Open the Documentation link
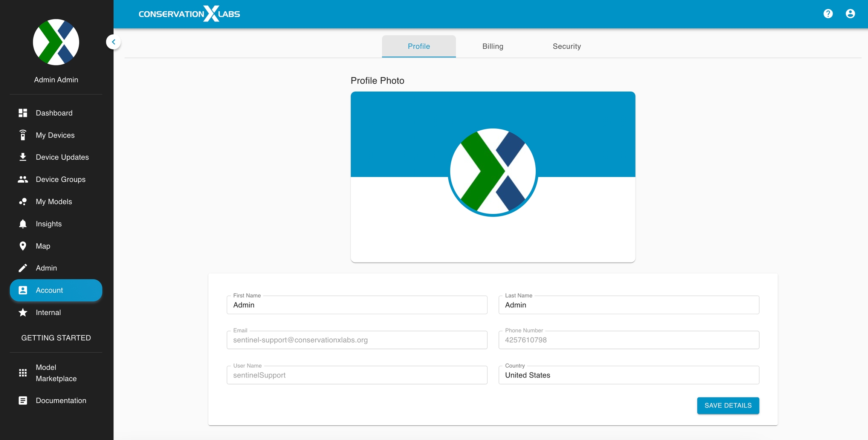Image resolution: width=868 pixels, height=440 pixels. click(61, 400)
